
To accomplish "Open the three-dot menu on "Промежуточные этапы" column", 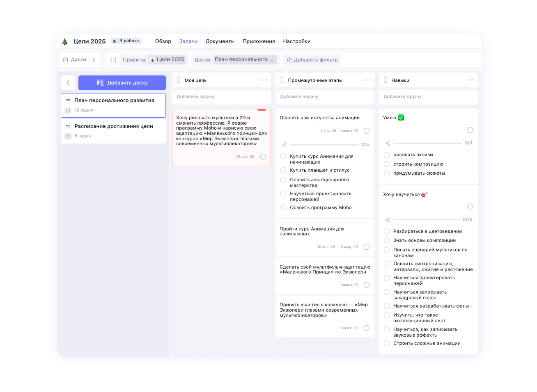I will tap(367, 80).
